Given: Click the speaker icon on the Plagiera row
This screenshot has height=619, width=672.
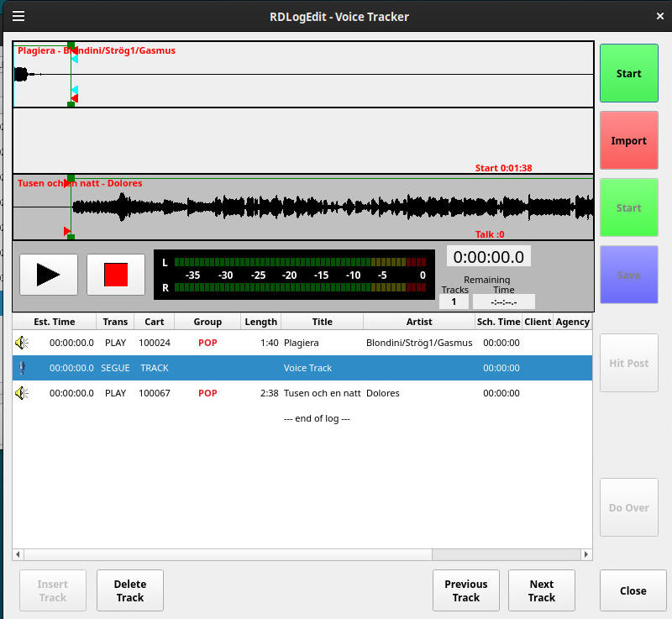Looking at the screenshot, I should (x=22, y=343).
